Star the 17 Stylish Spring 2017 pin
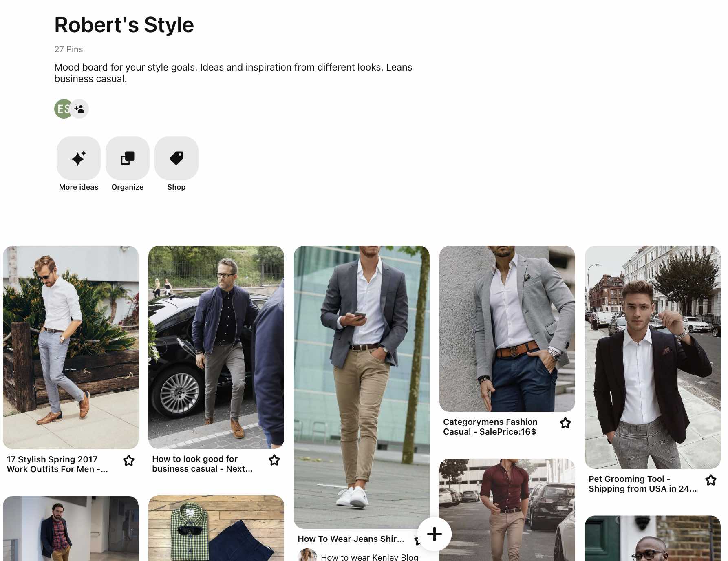The height and width of the screenshot is (561, 728). 129,460
